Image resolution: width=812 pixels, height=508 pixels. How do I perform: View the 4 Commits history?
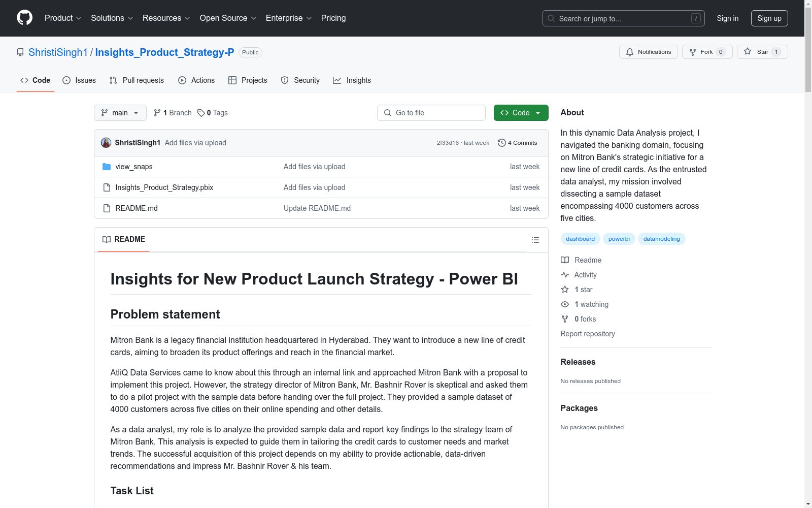tap(518, 143)
